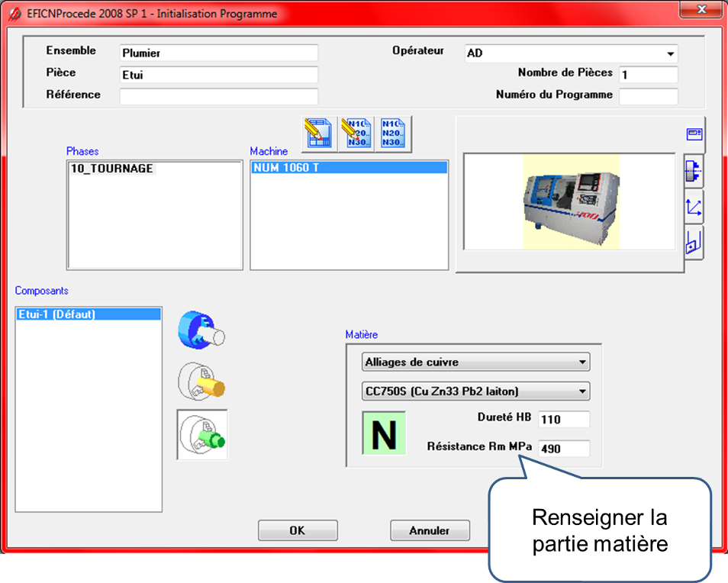The image size is (728, 583).
Task: Close the Initialisation Programme dialog
Action: tap(702, 9)
